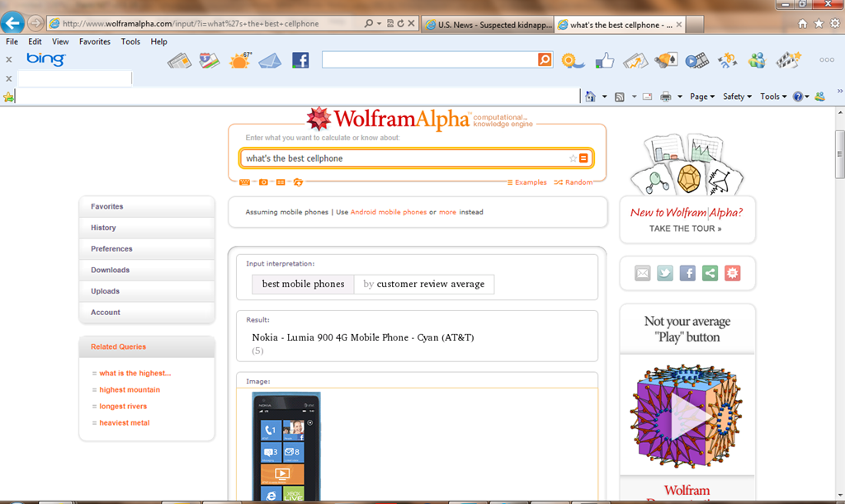
Task: Click the Random link
Action: (574, 182)
